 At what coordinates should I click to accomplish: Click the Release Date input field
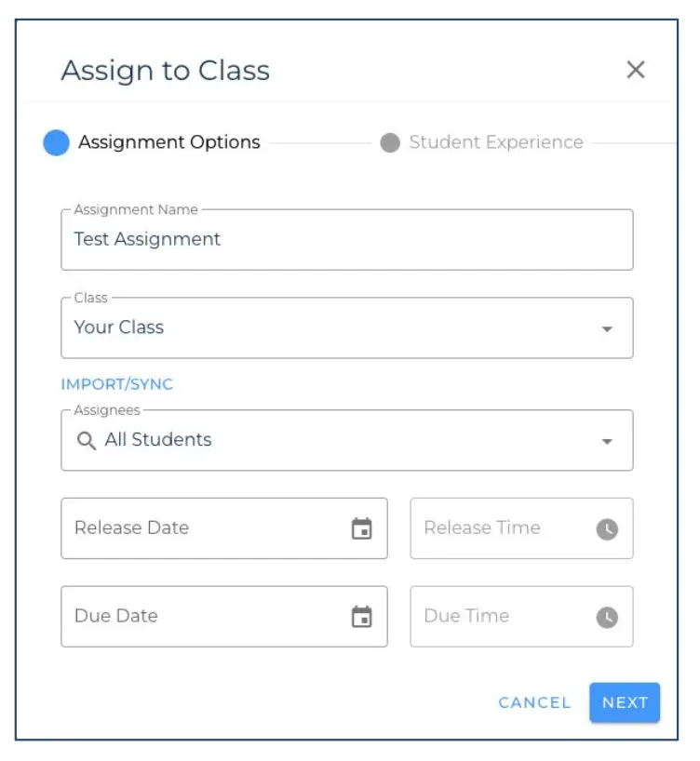(186, 527)
